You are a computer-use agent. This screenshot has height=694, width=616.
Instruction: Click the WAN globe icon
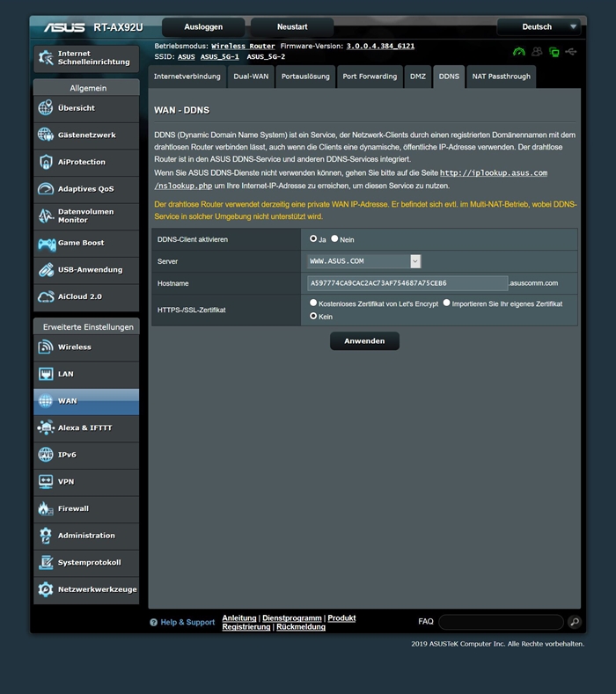(46, 401)
